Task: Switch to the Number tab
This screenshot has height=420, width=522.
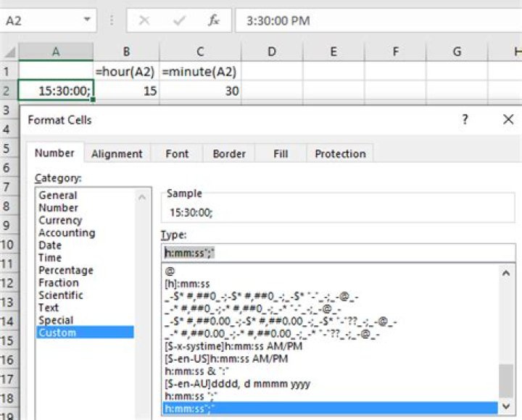Action: point(54,153)
